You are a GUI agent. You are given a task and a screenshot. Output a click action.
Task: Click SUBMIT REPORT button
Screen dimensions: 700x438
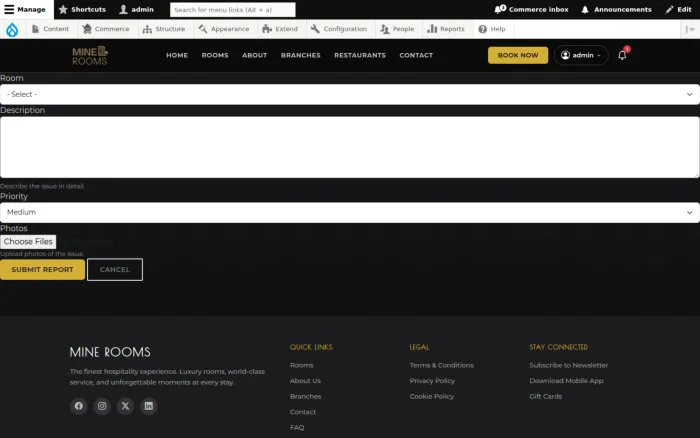point(42,270)
